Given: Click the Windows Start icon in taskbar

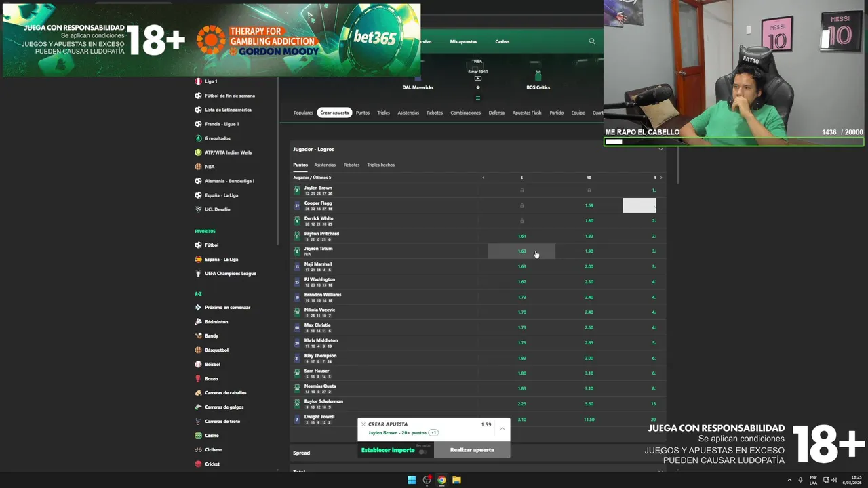Looking at the screenshot, I should pyautogui.click(x=412, y=480).
